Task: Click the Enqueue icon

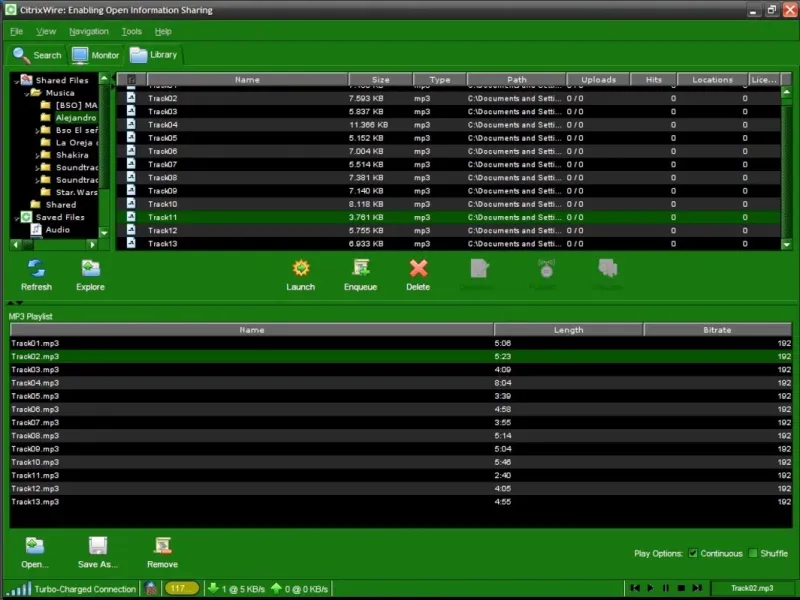Action: click(x=361, y=268)
